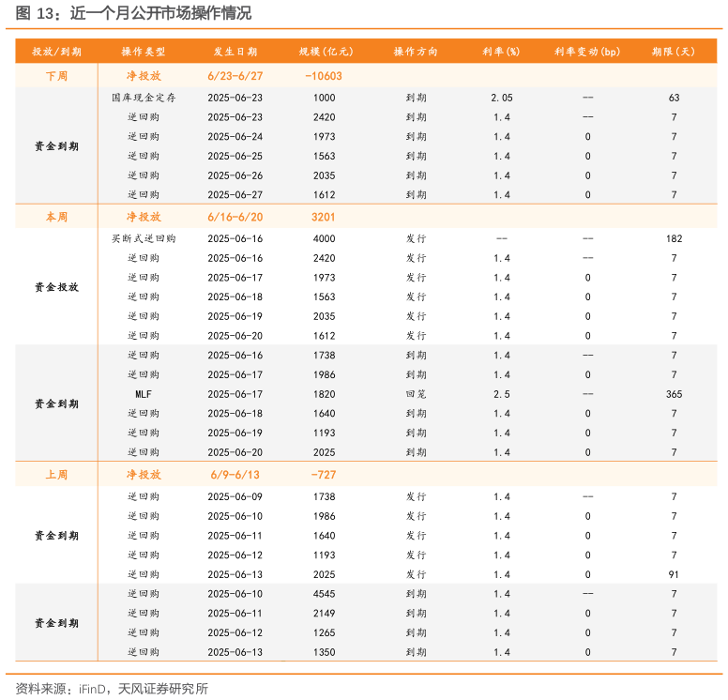
Task: Click the 本周 section label
Action: pos(56,218)
